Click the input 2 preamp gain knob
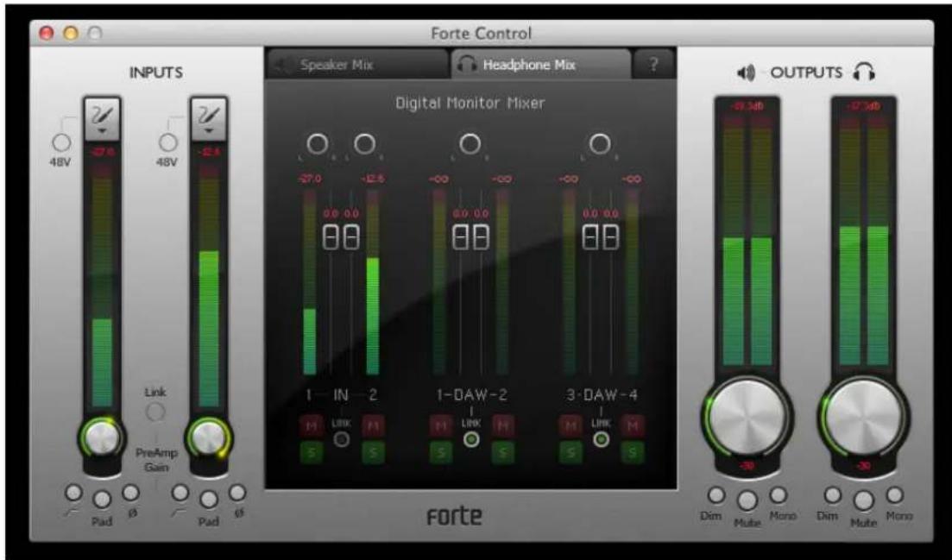Screen dimensions: 952x560 coord(209,437)
